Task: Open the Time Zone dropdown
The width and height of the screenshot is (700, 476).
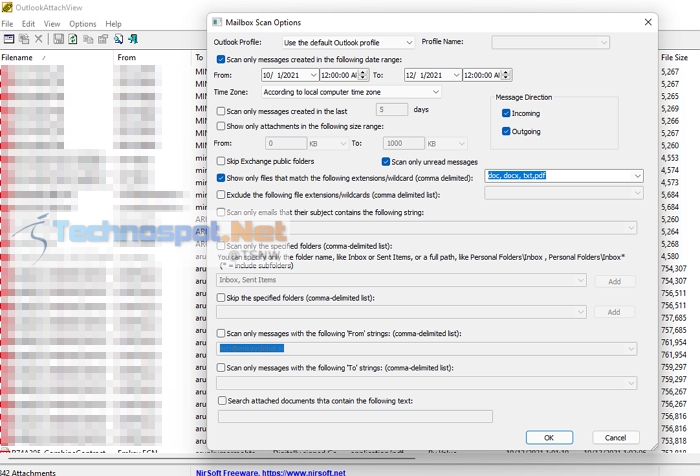Action: coord(351,92)
